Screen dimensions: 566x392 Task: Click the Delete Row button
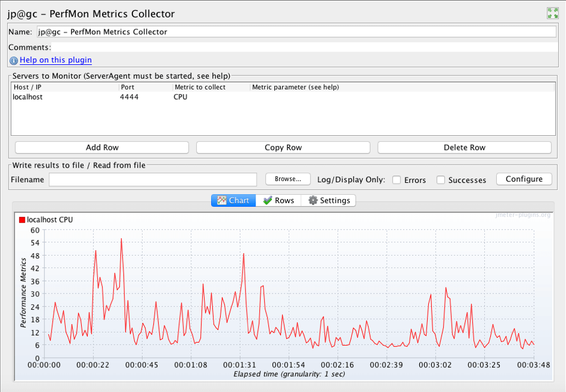[x=464, y=147]
